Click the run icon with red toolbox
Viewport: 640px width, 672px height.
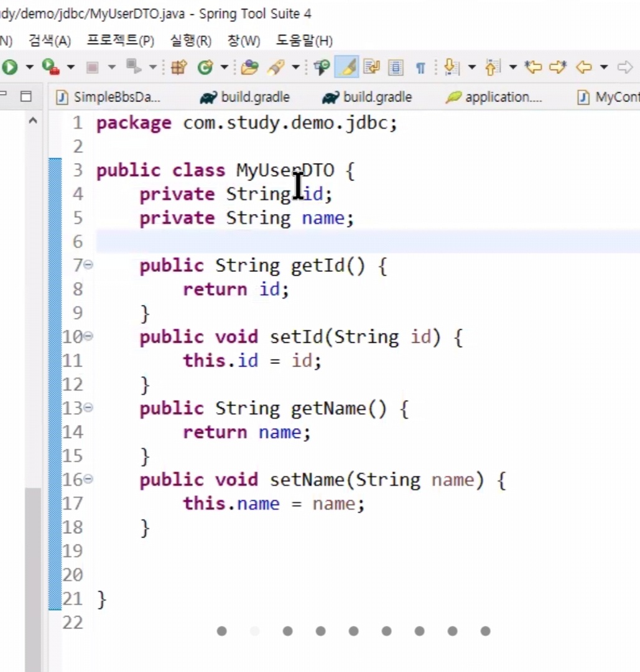point(50,67)
